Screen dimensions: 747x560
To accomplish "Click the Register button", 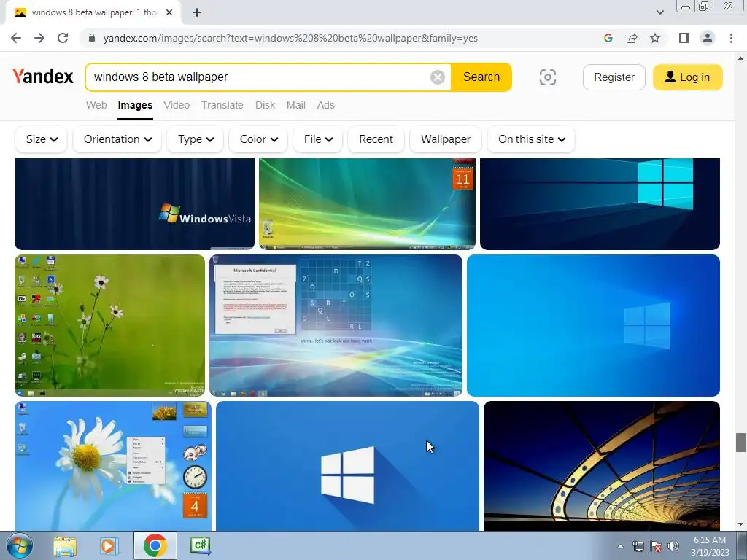I will click(x=614, y=77).
